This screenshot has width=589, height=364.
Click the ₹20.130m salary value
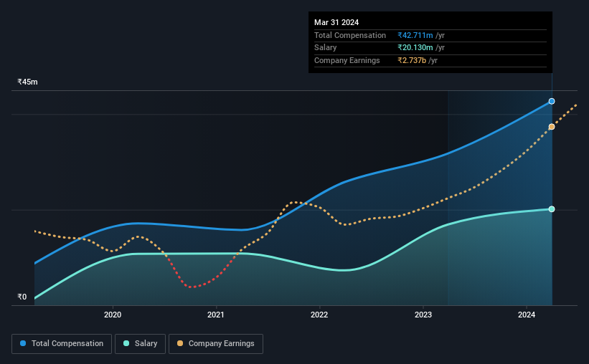[415, 48]
